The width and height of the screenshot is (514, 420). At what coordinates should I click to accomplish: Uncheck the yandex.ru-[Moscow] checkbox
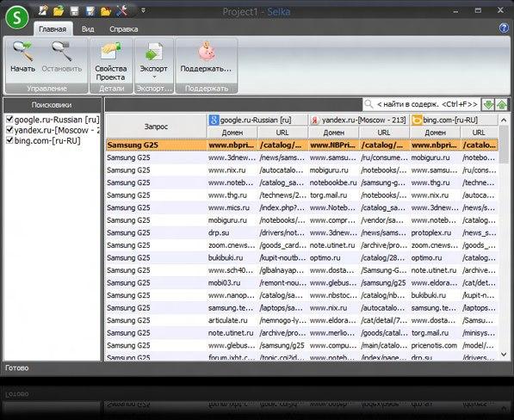9,130
